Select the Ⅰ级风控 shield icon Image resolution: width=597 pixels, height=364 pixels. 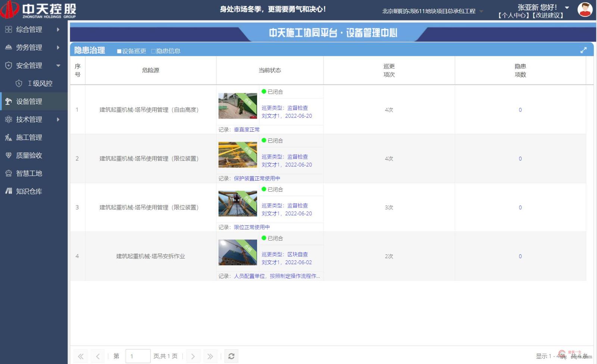coord(19,83)
